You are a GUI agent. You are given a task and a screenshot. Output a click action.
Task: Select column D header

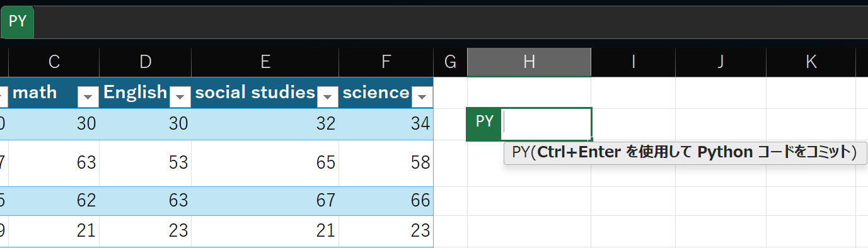146,62
